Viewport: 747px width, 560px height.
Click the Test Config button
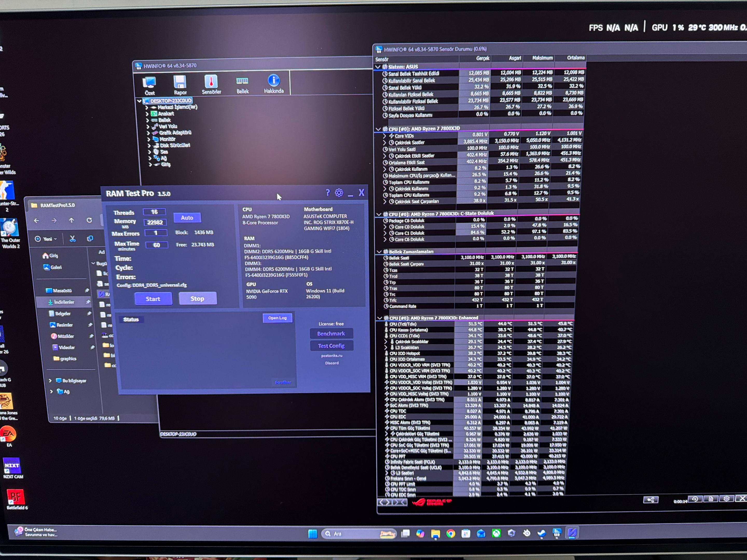click(331, 346)
